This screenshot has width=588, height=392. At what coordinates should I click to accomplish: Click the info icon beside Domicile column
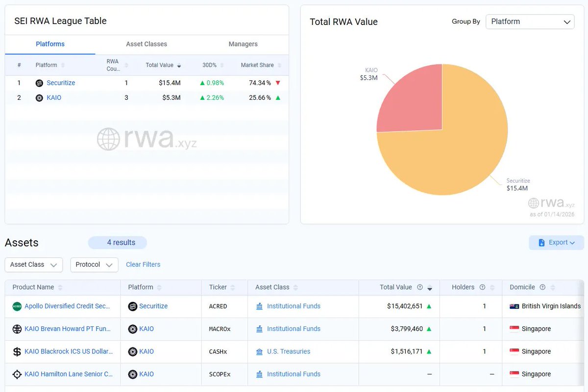[x=542, y=287]
